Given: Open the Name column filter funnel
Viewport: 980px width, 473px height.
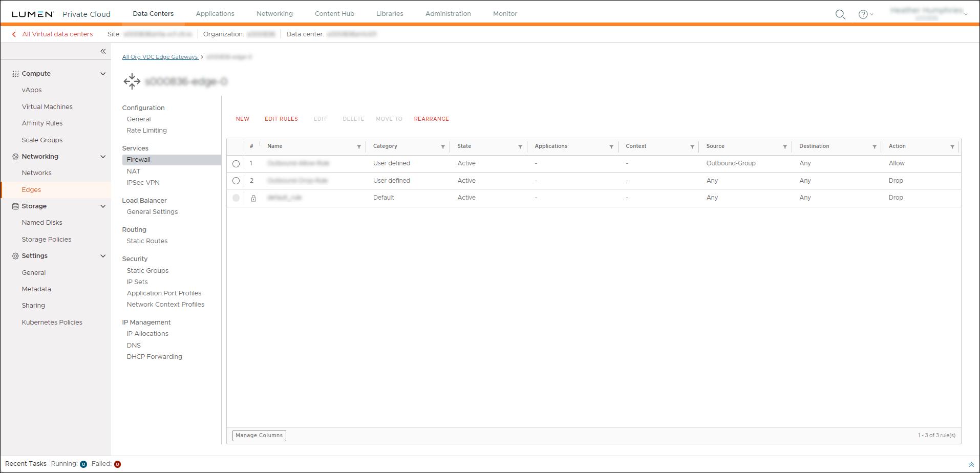Looking at the screenshot, I should coord(359,146).
